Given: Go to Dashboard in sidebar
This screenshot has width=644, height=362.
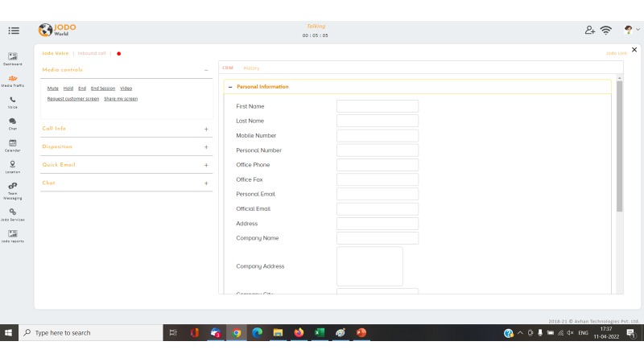Looking at the screenshot, I should 13,58.
